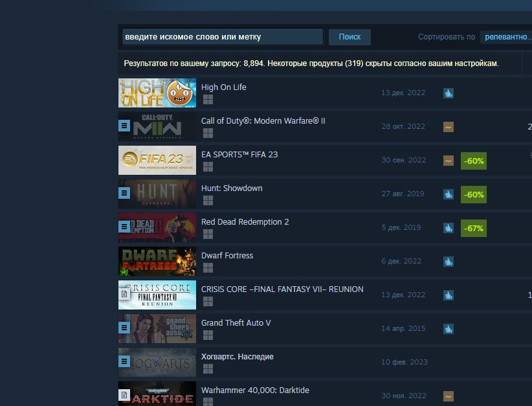Click the wishlist marker on Call of Duty thumbnail
The width and height of the screenshot is (532, 406).
pos(124,126)
